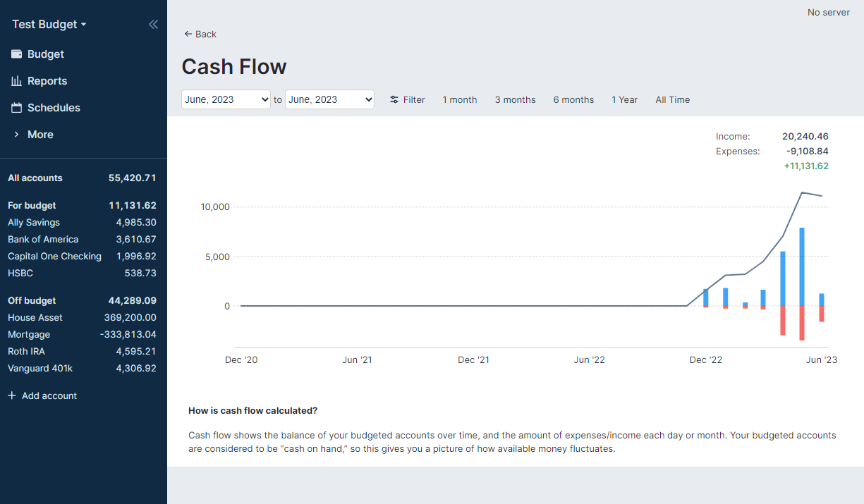Image resolution: width=864 pixels, height=504 pixels.
Task: Open the Ally Savings account
Action: pos(34,223)
